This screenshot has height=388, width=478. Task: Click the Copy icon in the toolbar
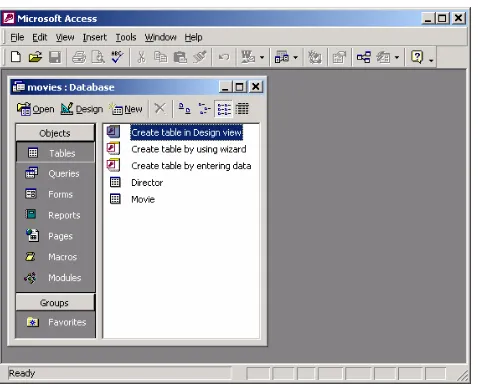[x=160, y=57]
